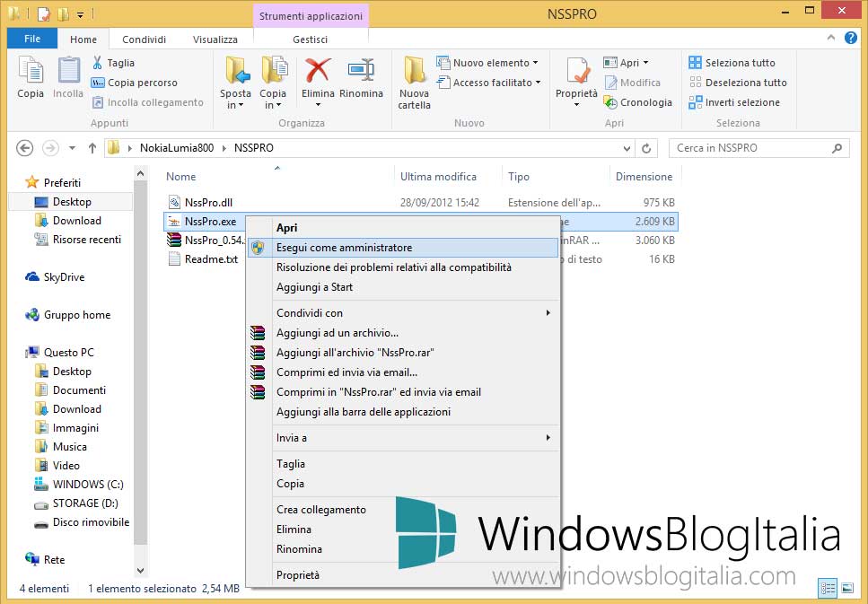
Task: Open the Nuovo elemento dropdown
Action: click(487, 63)
